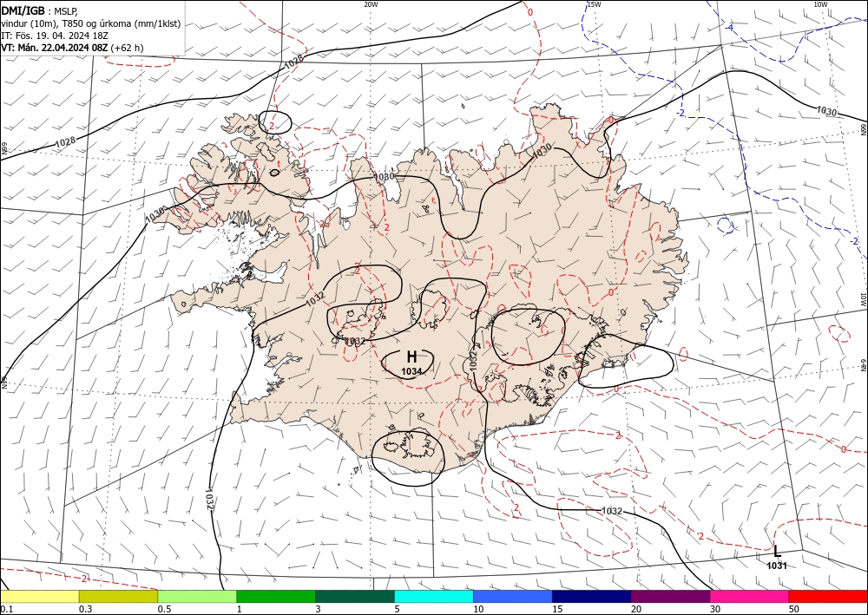The image size is (868, 615).
Task: Click the dark green 3–5 mm legend swatch
Action: click(x=355, y=596)
